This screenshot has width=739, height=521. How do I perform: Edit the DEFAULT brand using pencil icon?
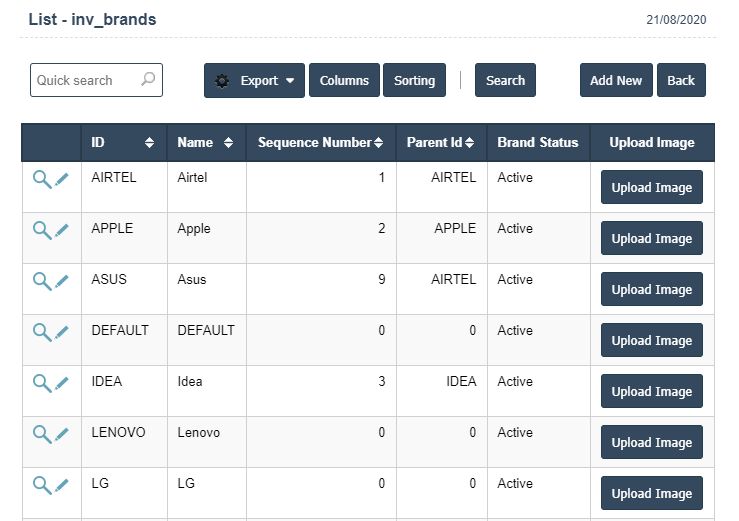[x=62, y=332]
